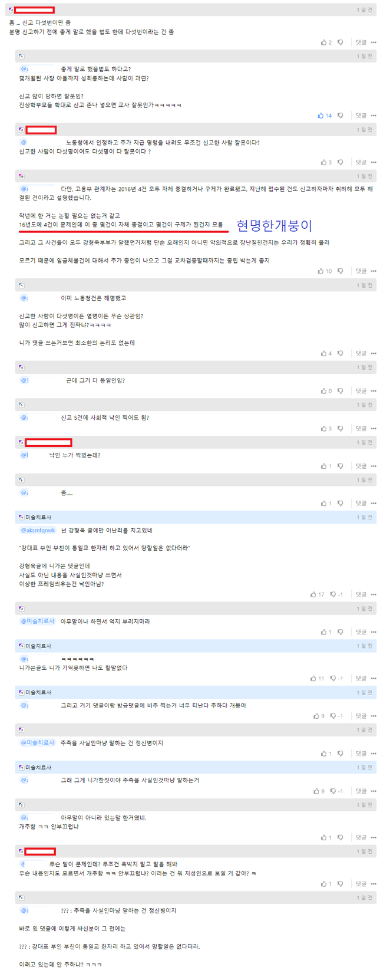Viewport: 377px width, 980px height.
Task: Click the blue 현명한개붕이 annotation text
Action: pyautogui.click(x=274, y=225)
